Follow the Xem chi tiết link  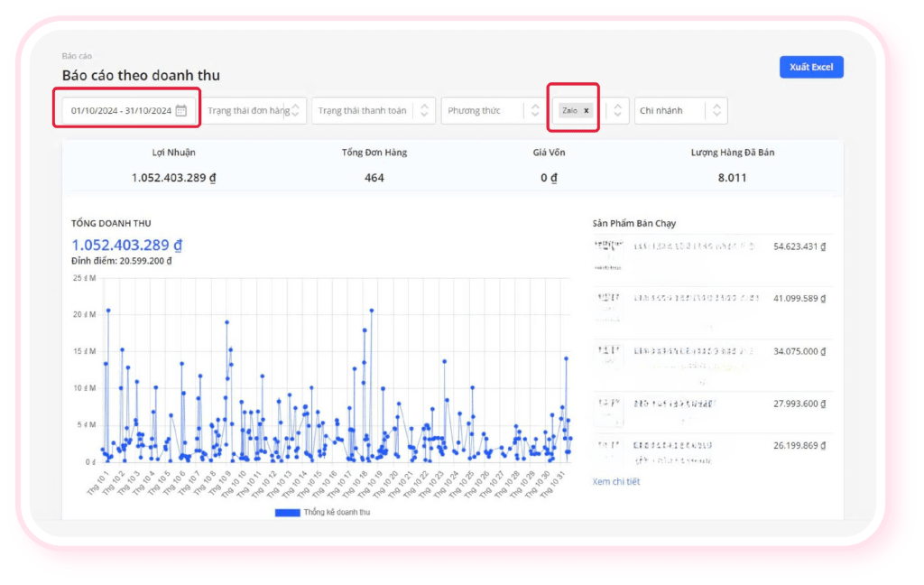pos(615,482)
